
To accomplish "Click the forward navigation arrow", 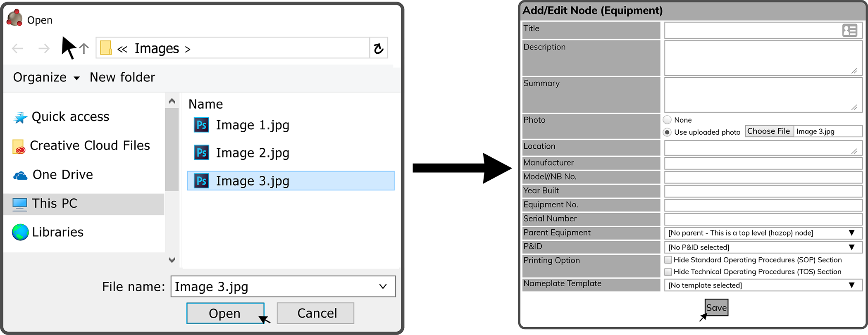I will [44, 48].
